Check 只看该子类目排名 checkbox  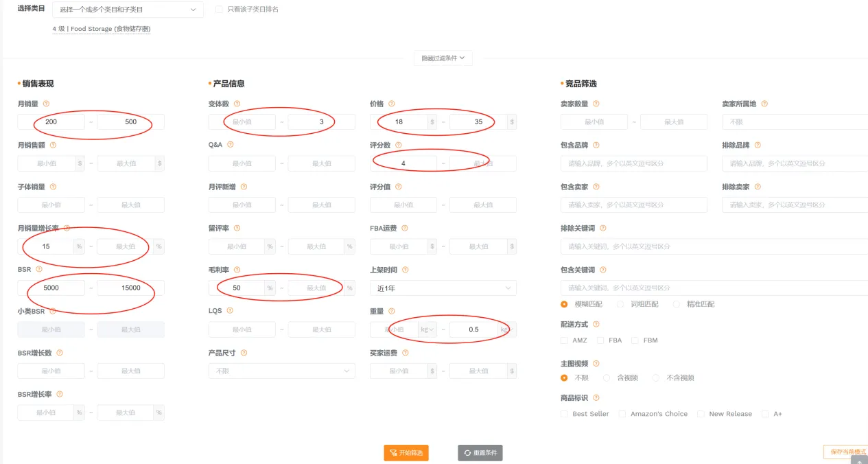click(220, 10)
